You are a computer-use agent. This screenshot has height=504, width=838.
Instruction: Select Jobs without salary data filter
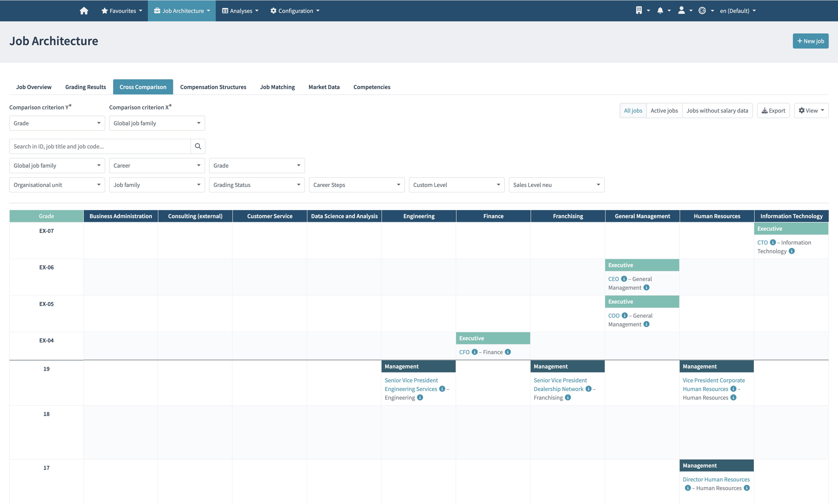click(717, 110)
